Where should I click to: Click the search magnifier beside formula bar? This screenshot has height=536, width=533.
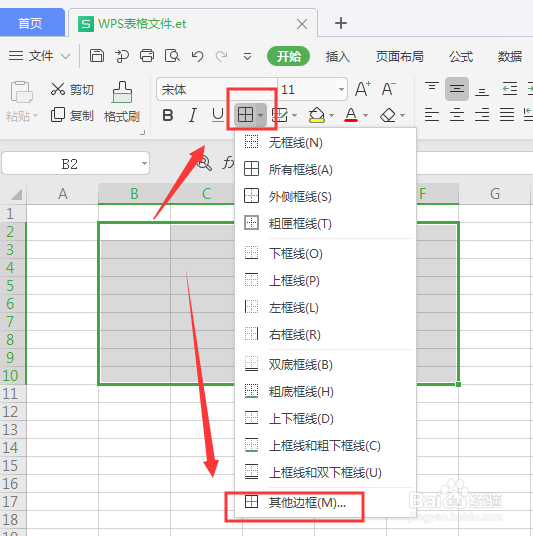[204, 163]
